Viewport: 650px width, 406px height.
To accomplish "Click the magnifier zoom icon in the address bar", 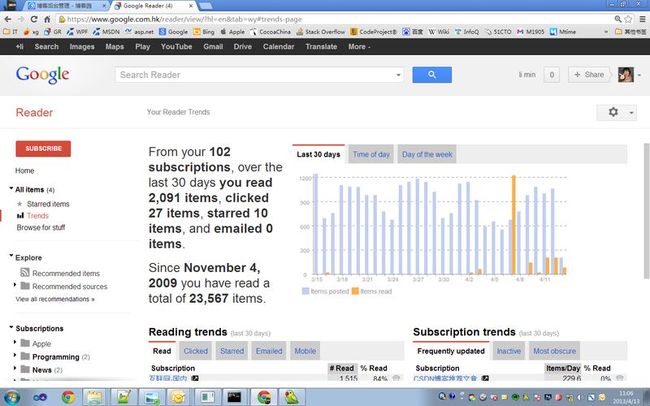I will [x=618, y=19].
